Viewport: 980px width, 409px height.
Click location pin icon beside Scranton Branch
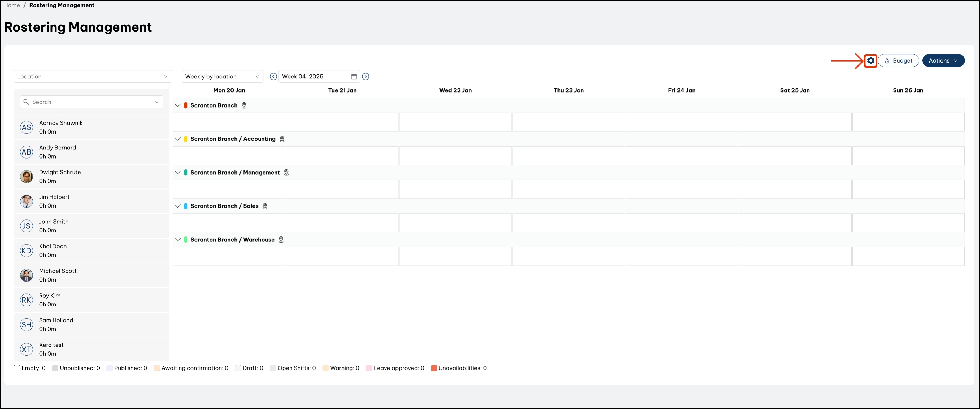pyautogui.click(x=244, y=106)
